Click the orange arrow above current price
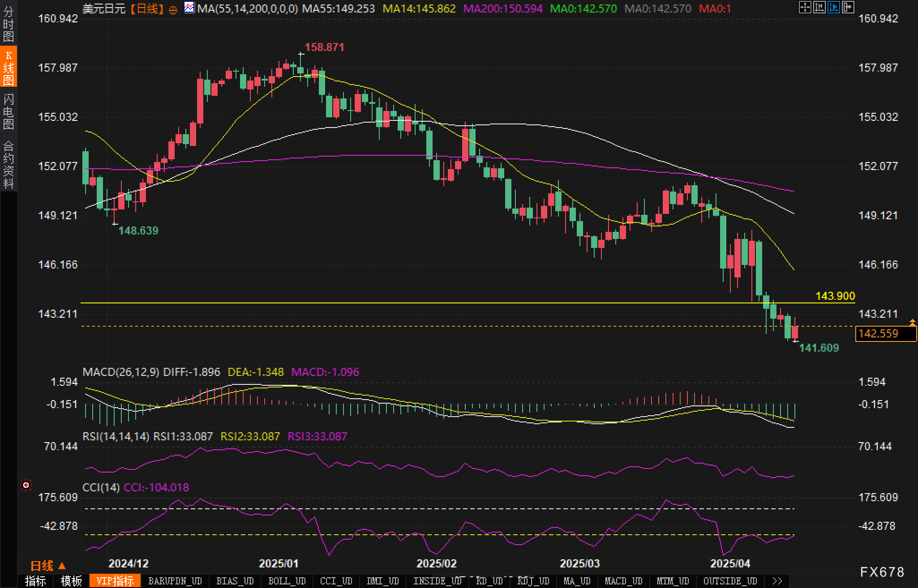This screenshot has height=588, width=918. 912,322
